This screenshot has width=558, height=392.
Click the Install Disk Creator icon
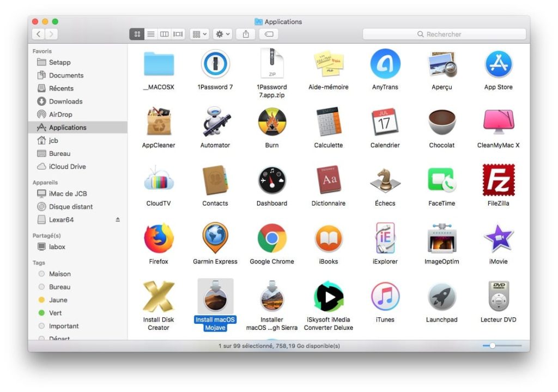(x=159, y=296)
